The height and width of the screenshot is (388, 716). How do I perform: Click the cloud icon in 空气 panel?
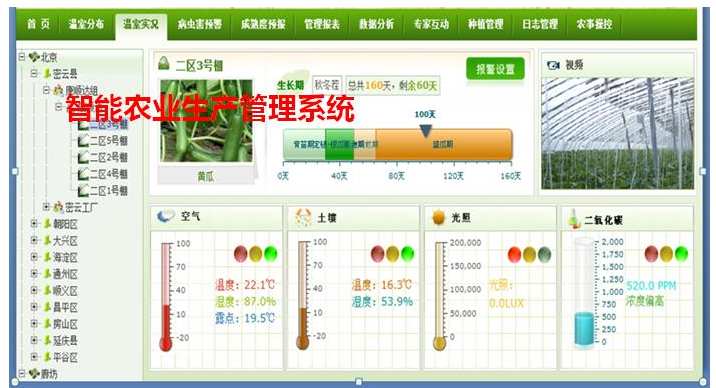coord(165,216)
